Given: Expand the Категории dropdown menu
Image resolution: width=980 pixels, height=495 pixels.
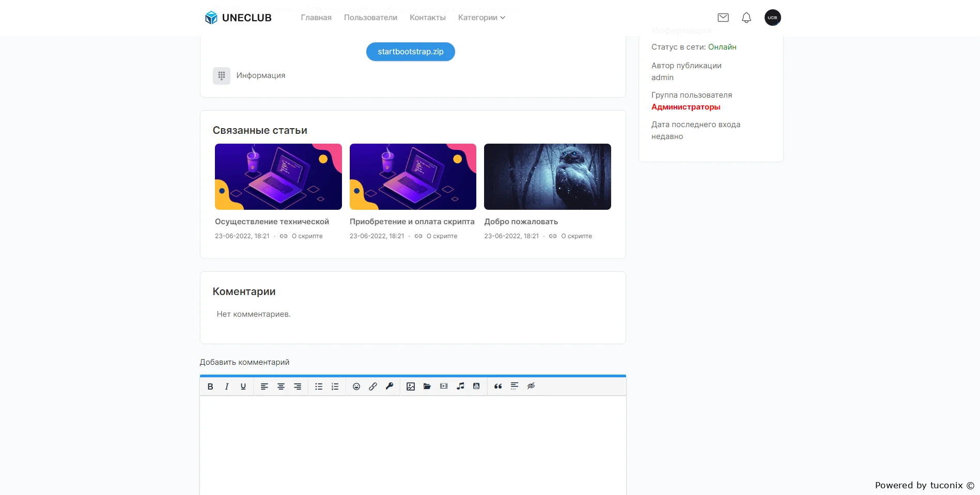Looking at the screenshot, I should 481,18.
